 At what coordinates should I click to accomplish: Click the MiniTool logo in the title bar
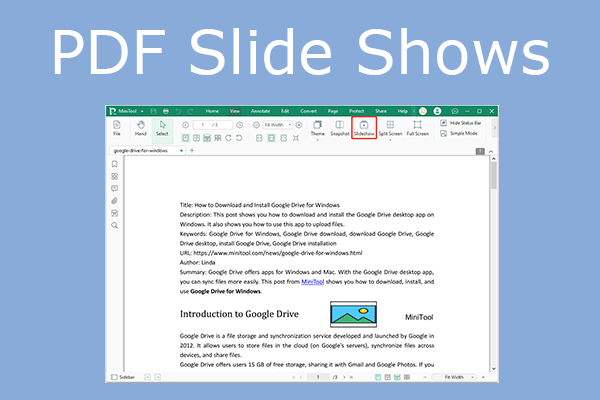pos(112,111)
